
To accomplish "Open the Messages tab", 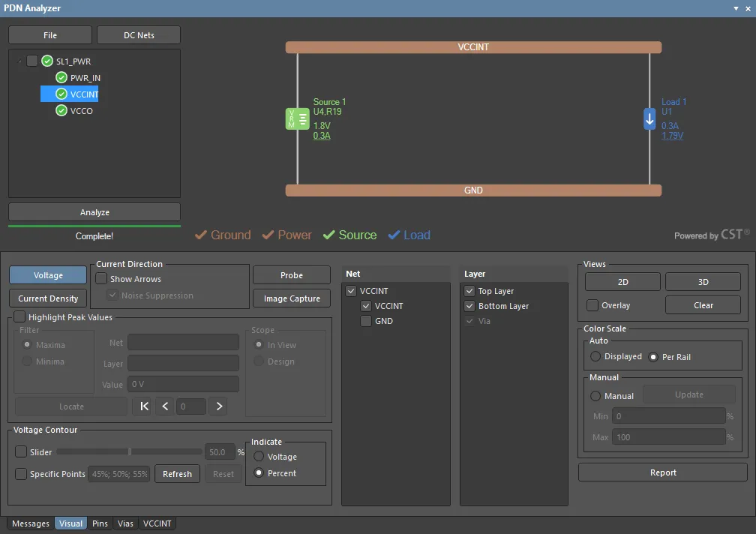I will point(31,523).
